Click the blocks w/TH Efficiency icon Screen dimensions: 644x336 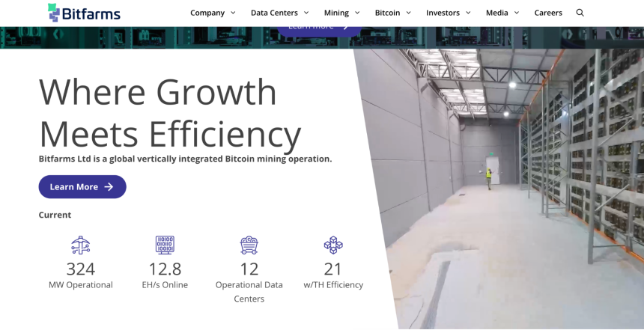(333, 245)
